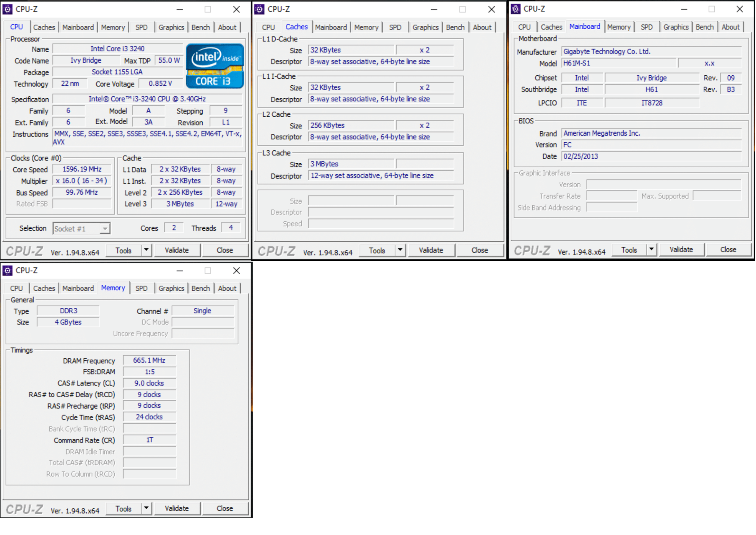The height and width of the screenshot is (535, 756).
Task: Select CPU tab in Caches window
Action: click(x=268, y=27)
